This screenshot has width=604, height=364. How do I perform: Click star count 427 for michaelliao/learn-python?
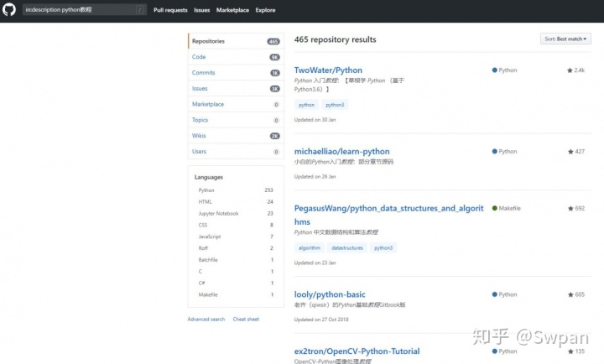576,151
